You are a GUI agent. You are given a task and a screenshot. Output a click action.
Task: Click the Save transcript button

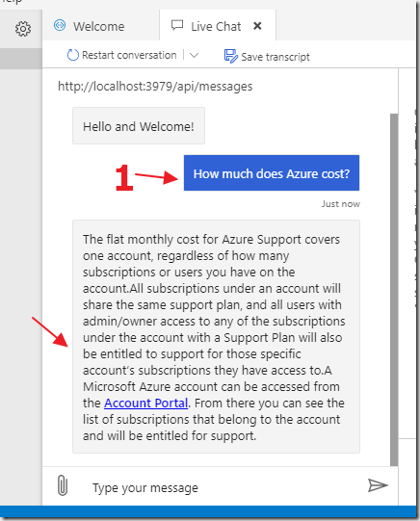267,56
